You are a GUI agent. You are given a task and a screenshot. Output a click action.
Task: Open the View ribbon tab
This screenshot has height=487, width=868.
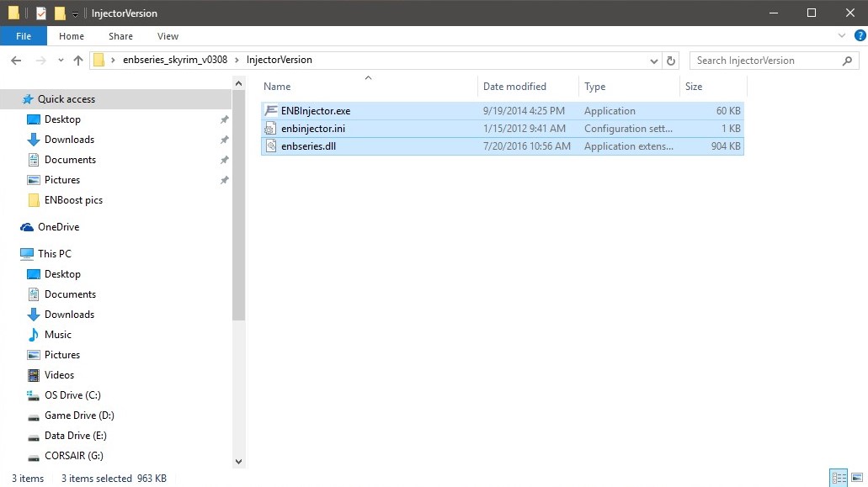[168, 36]
